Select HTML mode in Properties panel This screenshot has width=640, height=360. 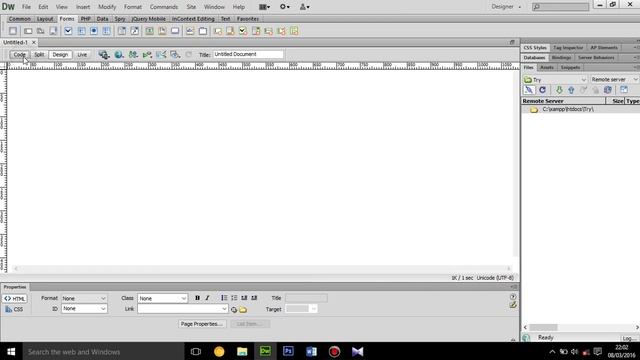click(x=15, y=299)
